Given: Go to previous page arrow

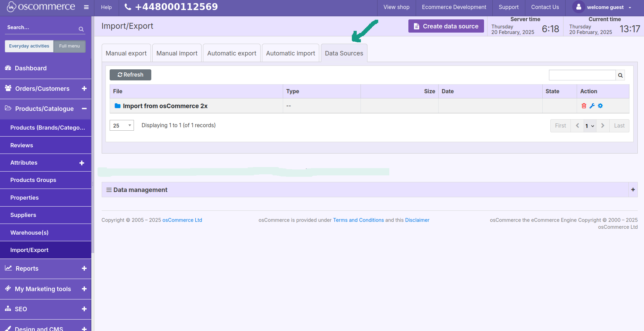Looking at the screenshot, I should tap(577, 126).
